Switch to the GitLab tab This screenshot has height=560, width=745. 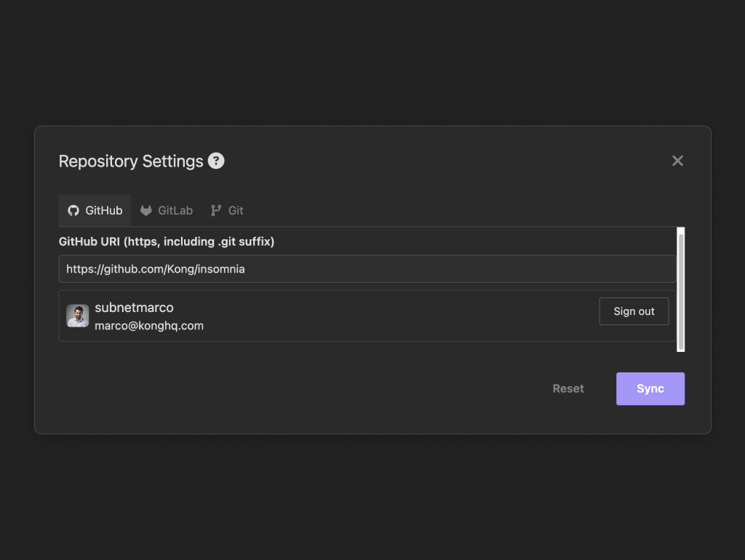[x=167, y=210]
